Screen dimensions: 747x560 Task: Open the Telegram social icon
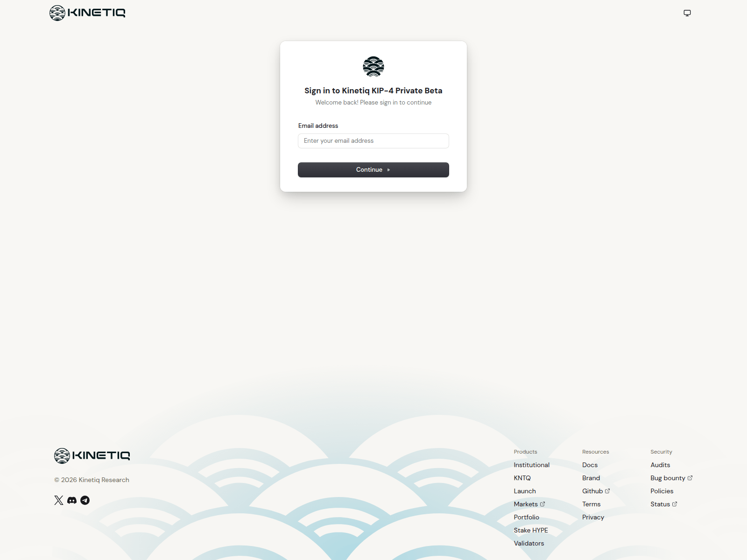coord(85,500)
